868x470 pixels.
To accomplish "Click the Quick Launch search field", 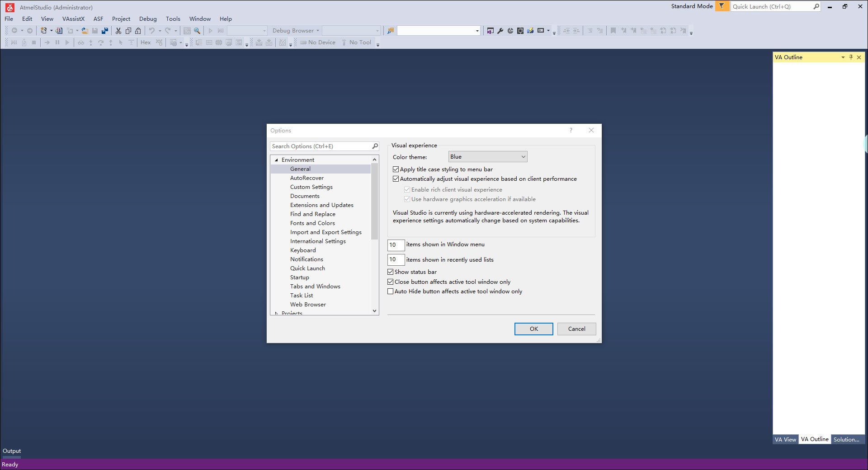I will tap(771, 6).
